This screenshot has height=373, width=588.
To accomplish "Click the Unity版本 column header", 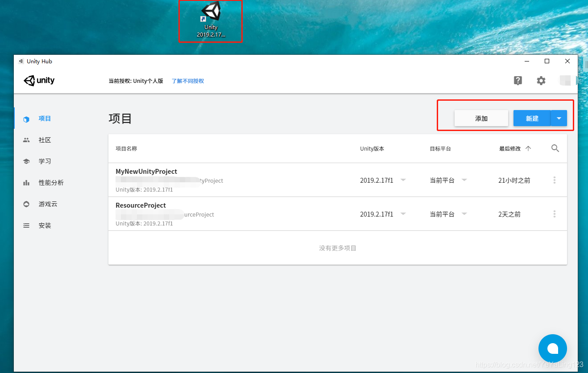I will tap(372, 149).
